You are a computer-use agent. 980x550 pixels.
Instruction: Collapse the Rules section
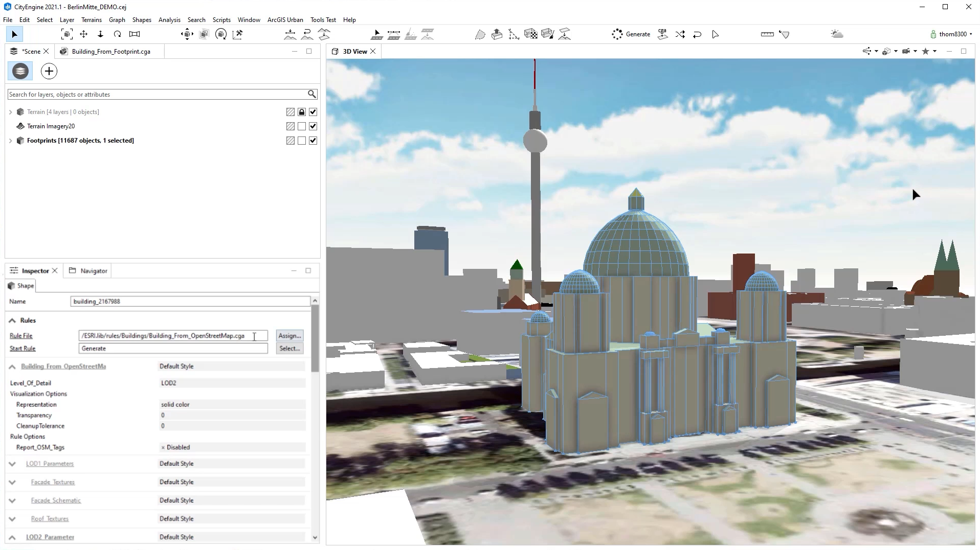point(12,320)
